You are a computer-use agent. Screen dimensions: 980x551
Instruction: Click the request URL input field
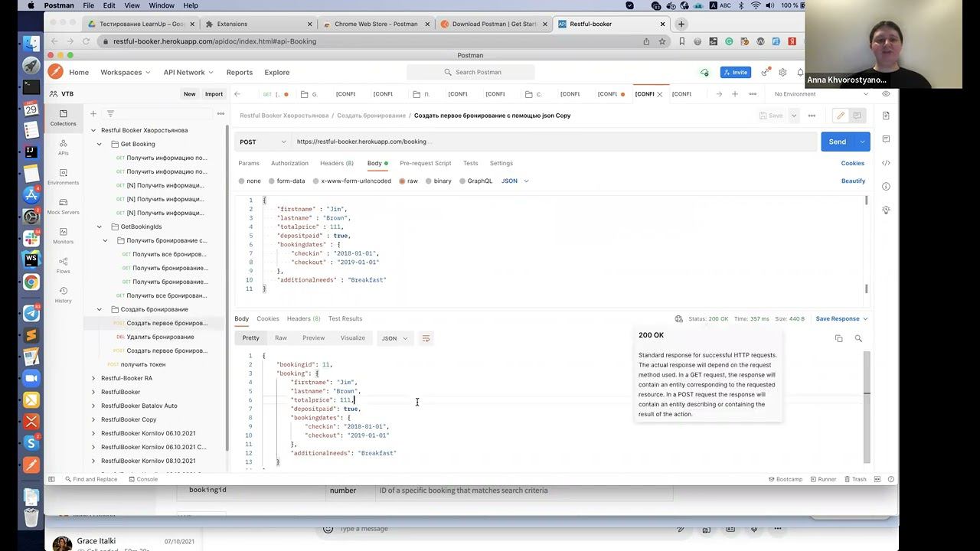coord(555,142)
